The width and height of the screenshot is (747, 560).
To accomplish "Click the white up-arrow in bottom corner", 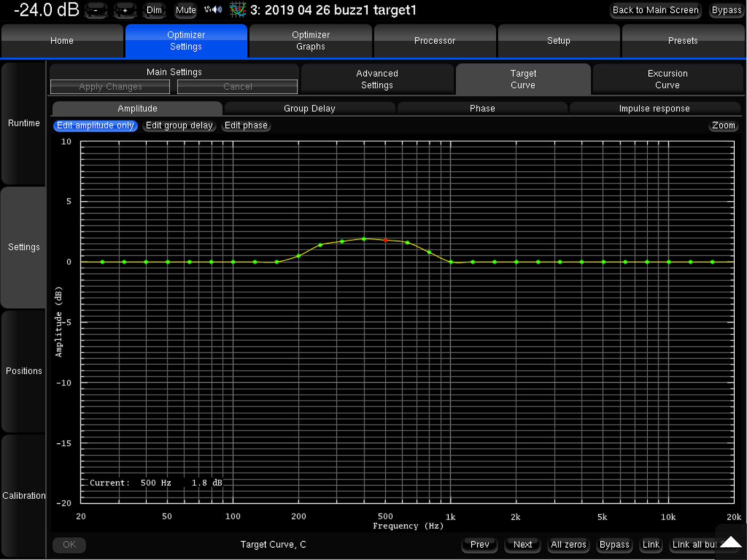I will [x=730, y=542].
